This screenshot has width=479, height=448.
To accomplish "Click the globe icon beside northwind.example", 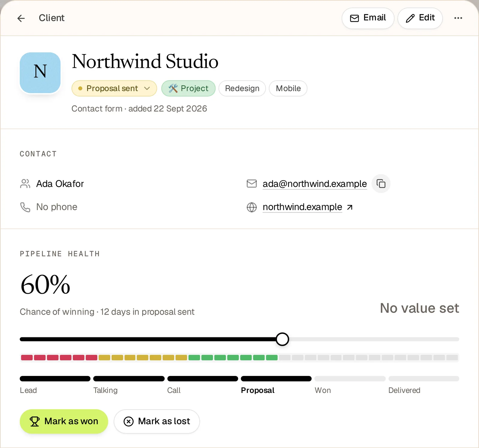I will point(252,207).
